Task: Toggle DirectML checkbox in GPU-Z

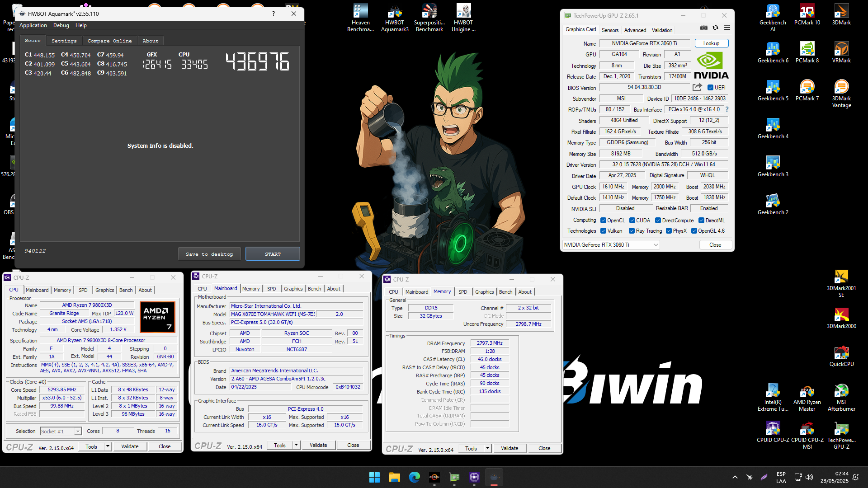Action: 701,221
